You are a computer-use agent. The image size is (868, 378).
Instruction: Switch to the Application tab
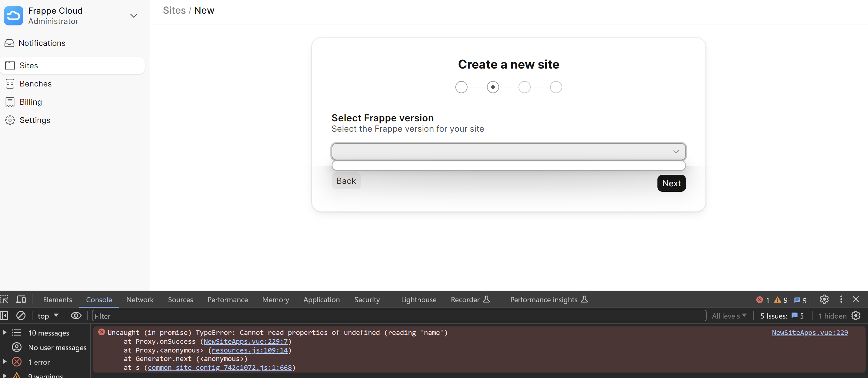(x=321, y=299)
